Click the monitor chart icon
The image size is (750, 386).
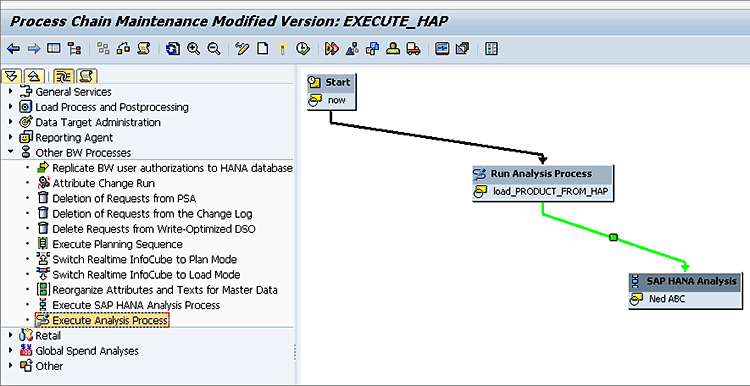pos(442,48)
